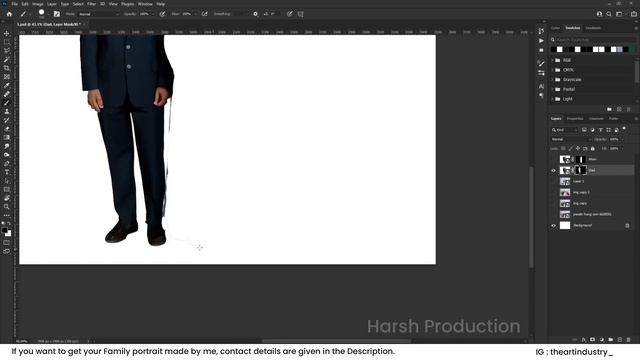Enable airbrush-style build-up effects
Screen dimensions: 640x360
[x=204, y=14]
